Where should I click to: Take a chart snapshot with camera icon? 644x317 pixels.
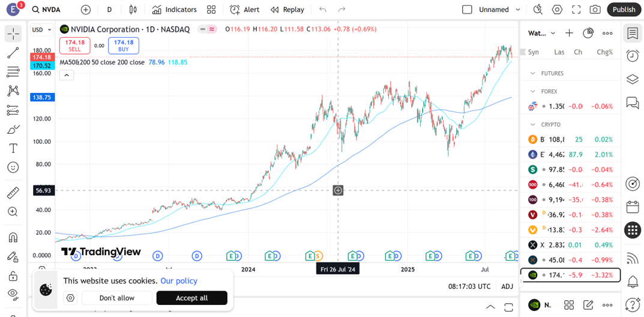pyautogui.click(x=595, y=10)
